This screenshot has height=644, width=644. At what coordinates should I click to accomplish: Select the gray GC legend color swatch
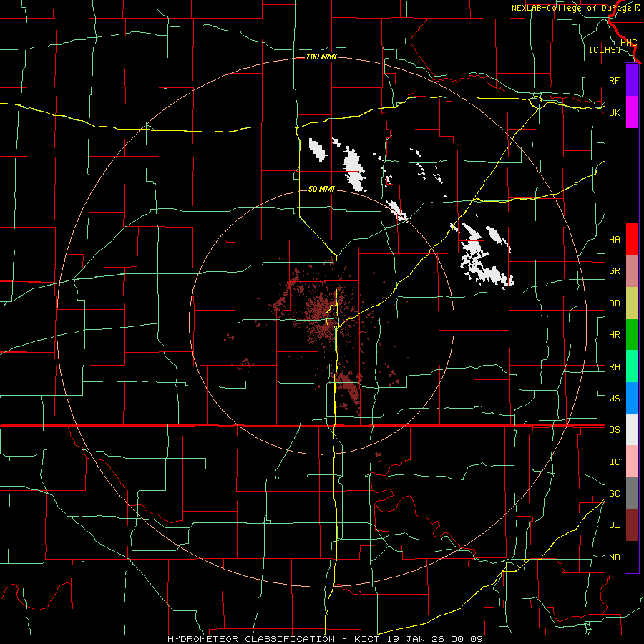click(x=632, y=493)
